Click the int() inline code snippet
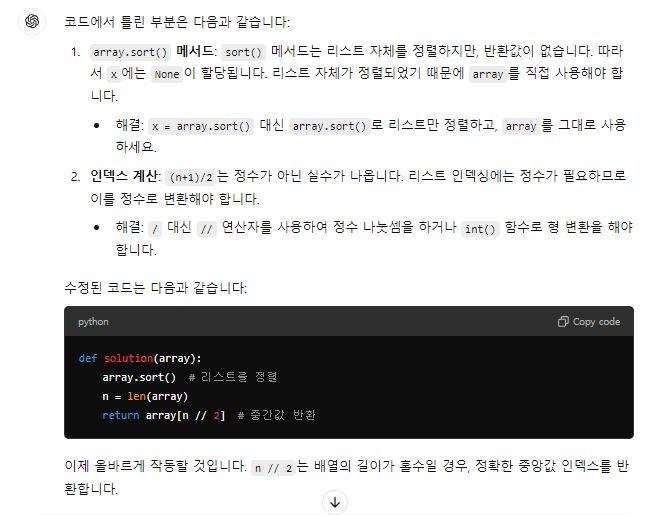The image size is (667, 515). (480, 229)
